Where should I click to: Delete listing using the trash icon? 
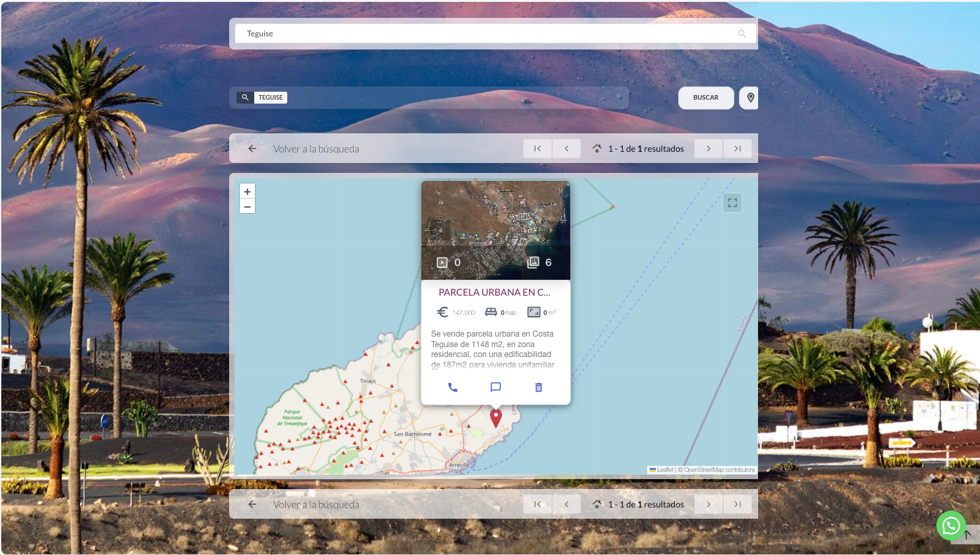[x=539, y=387]
